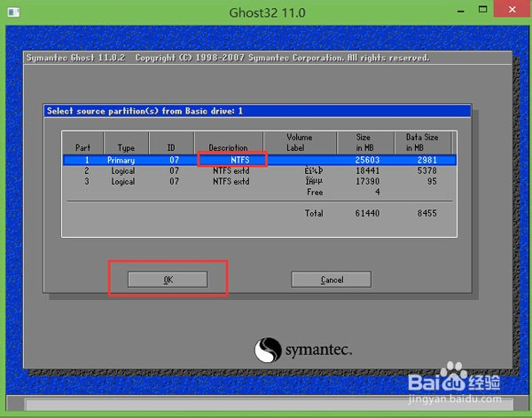Click the Total data size 8455
This screenshot has height=418, width=532.
[427, 213]
